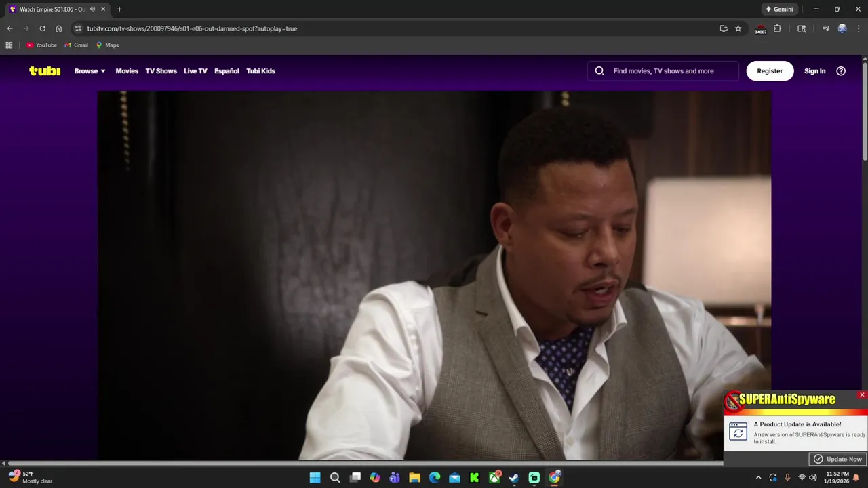Open the weather widget 52°F Mostly clear
The image size is (868, 488).
point(31,478)
